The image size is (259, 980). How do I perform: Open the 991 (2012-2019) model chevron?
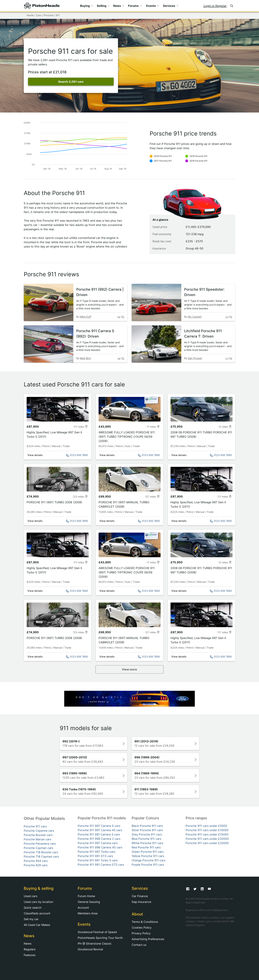click(195, 743)
